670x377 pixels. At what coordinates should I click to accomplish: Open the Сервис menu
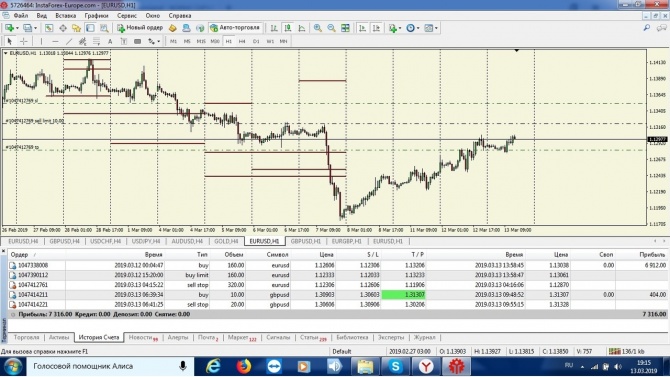pos(127,15)
